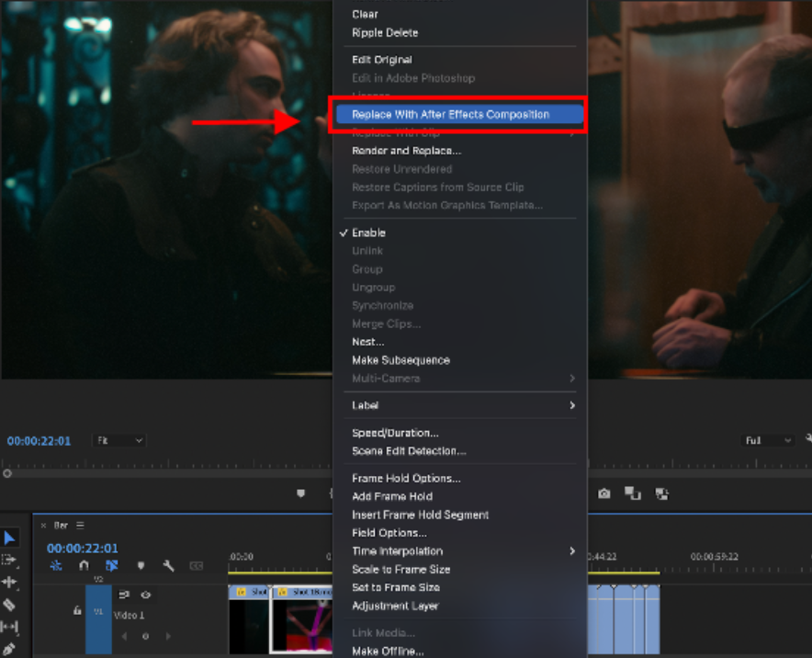Toggle Video 1 sync lock
Image resolution: width=812 pixels, height=658 pixels.
pyautogui.click(x=124, y=595)
